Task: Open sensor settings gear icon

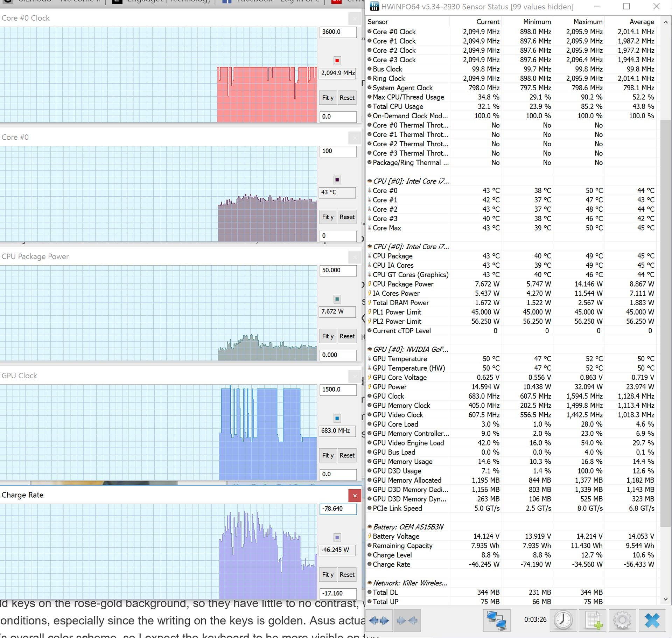Action: point(622,621)
